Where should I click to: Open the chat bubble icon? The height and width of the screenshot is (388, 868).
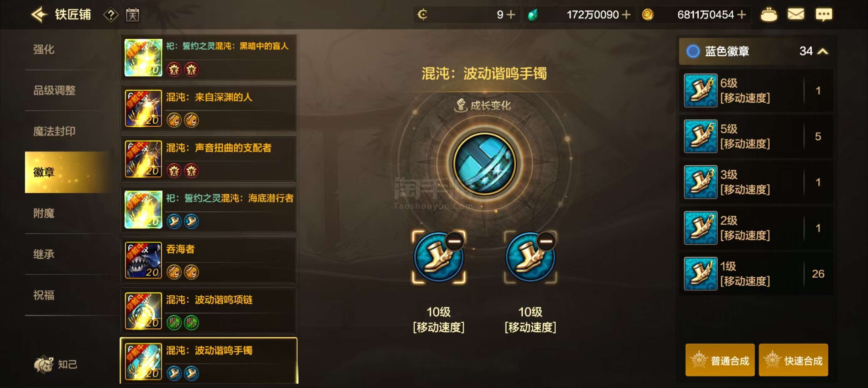(824, 15)
